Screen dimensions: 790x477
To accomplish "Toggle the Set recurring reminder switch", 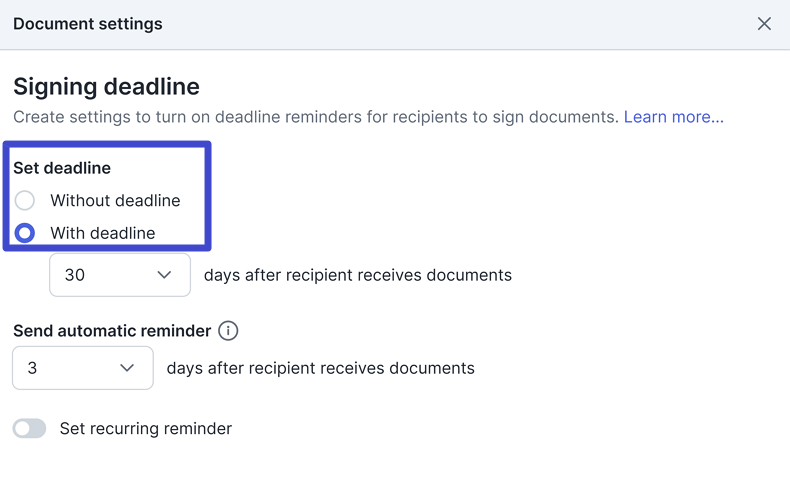I will pyautogui.click(x=30, y=429).
